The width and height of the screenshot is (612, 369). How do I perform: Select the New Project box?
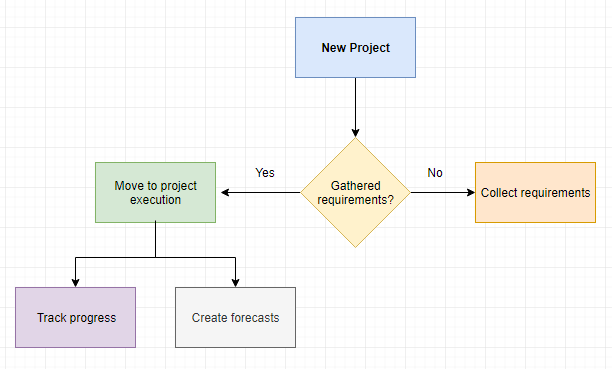pyautogui.click(x=355, y=47)
